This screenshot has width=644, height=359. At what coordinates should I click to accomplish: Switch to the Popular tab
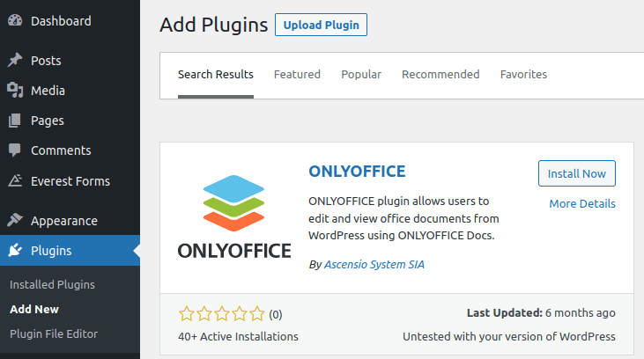click(x=361, y=75)
